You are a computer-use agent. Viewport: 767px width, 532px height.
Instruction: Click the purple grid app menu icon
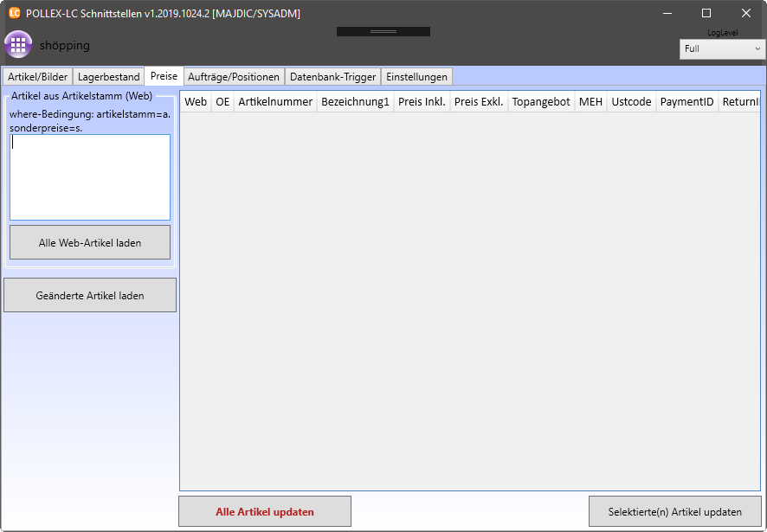pos(18,45)
